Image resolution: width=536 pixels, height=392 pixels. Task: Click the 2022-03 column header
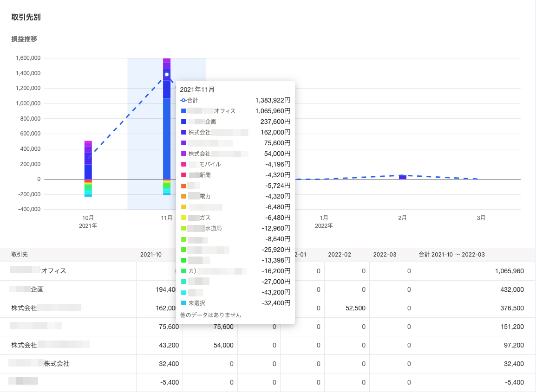click(385, 254)
